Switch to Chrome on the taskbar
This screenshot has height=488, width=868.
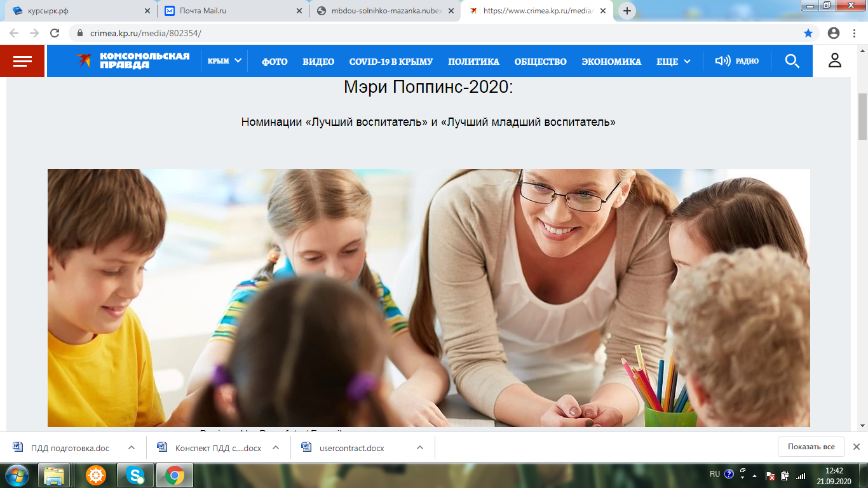click(x=175, y=475)
